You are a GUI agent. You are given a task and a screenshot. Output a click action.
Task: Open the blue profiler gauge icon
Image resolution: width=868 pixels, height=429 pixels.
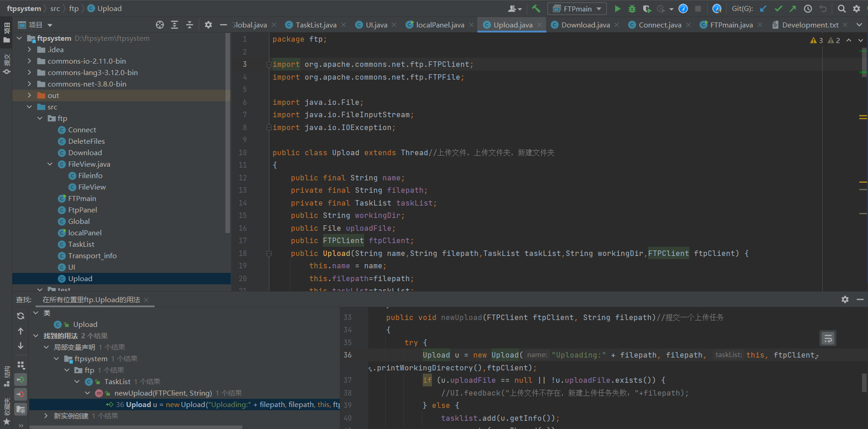pos(683,8)
